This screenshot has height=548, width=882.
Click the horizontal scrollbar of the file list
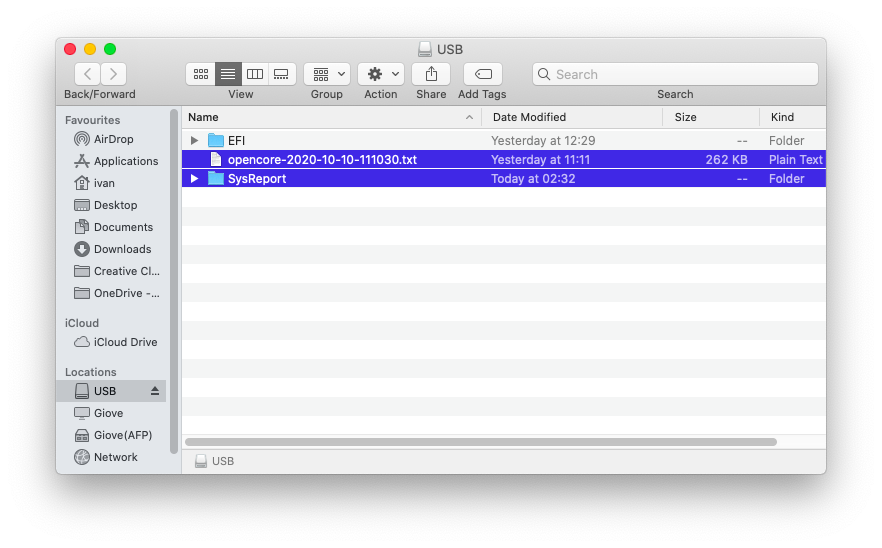tap(481, 442)
